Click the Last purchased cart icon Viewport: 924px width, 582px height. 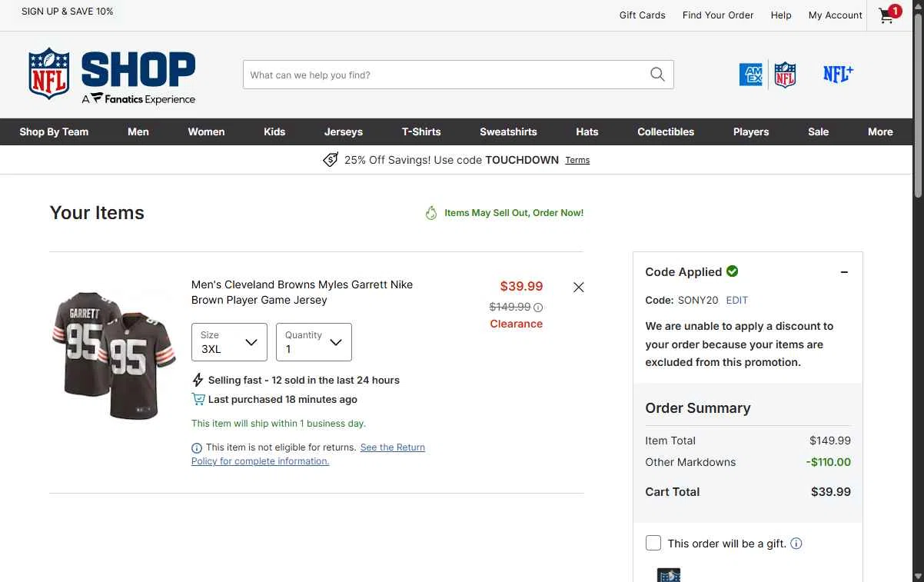198,399
